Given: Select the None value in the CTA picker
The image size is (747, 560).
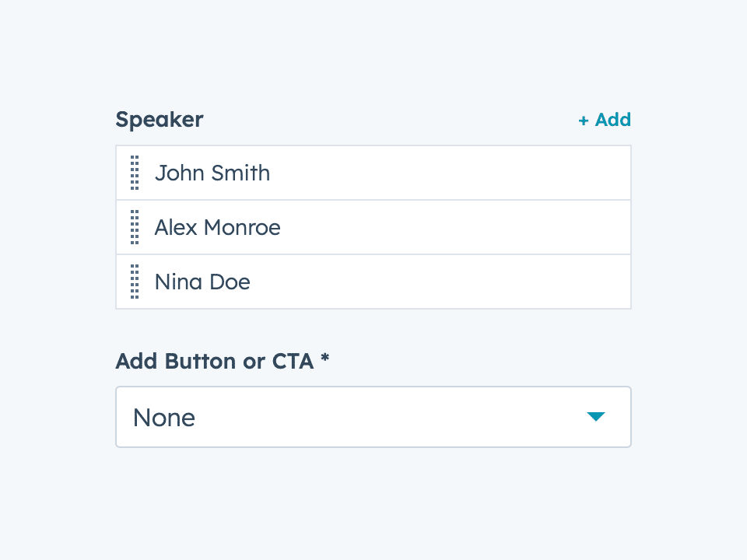Looking at the screenshot, I should (x=163, y=417).
